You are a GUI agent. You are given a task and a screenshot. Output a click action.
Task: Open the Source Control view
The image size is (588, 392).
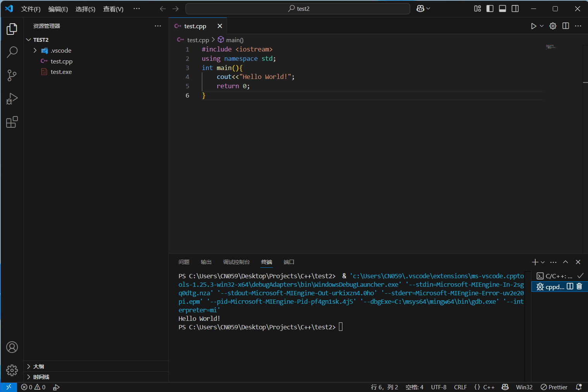(x=12, y=75)
